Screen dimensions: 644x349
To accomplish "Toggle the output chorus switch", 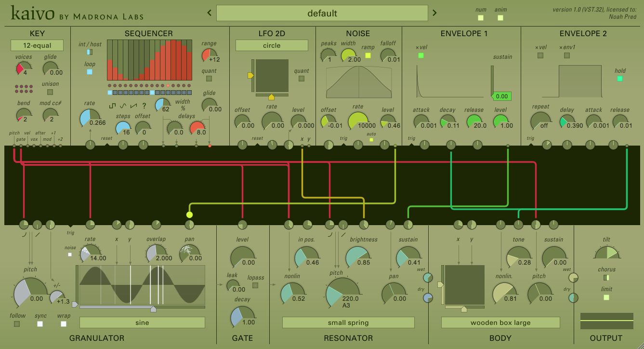I will 606,278.
